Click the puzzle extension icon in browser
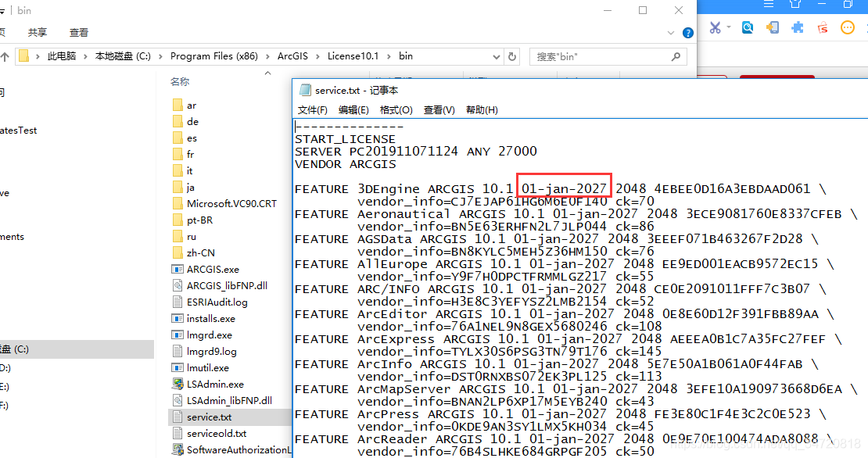868x458 pixels. (x=797, y=27)
